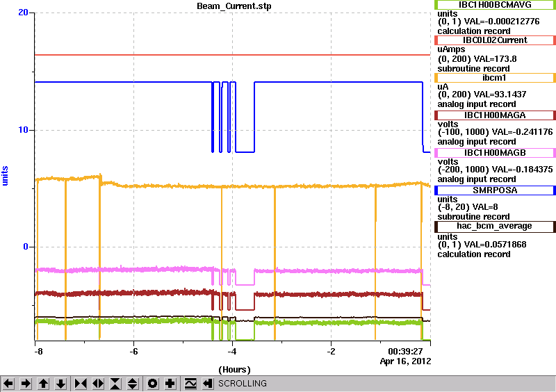Click 'calculation record' under IBC1H00BCMAVG
Image resolution: width=556 pixels, height=392 pixels.
pos(474,31)
